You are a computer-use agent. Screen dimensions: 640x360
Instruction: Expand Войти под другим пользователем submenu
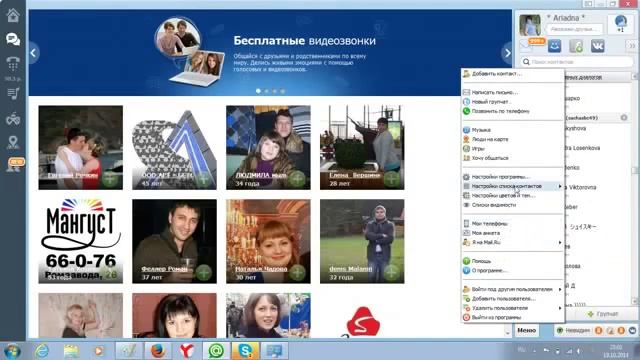pos(513,289)
